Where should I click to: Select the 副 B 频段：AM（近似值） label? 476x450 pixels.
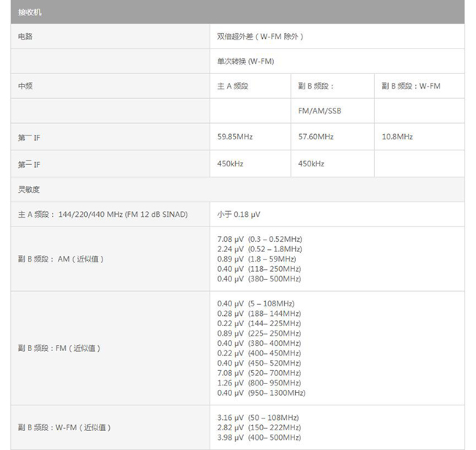click(x=61, y=259)
